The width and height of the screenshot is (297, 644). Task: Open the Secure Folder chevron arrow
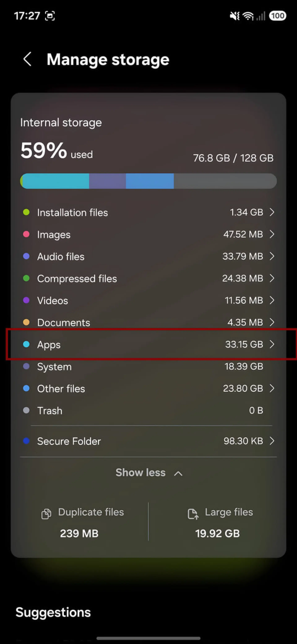click(272, 441)
